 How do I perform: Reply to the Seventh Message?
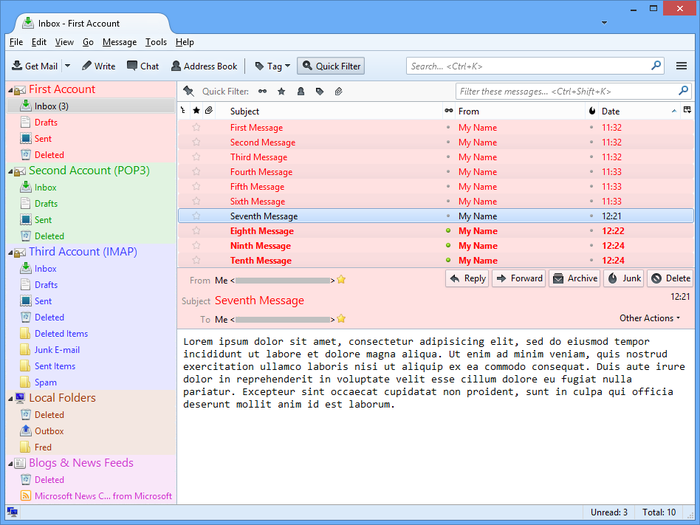(467, 278)
